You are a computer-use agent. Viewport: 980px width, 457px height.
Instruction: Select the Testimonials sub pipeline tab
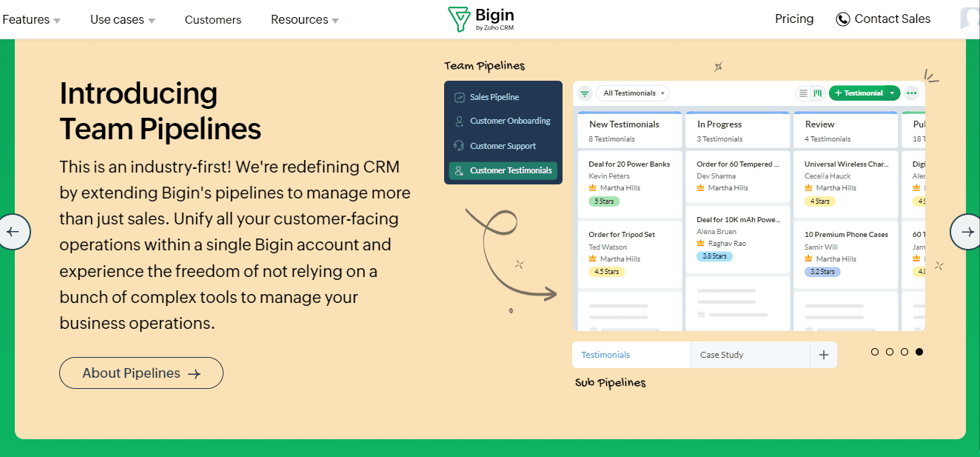point(631,355)
